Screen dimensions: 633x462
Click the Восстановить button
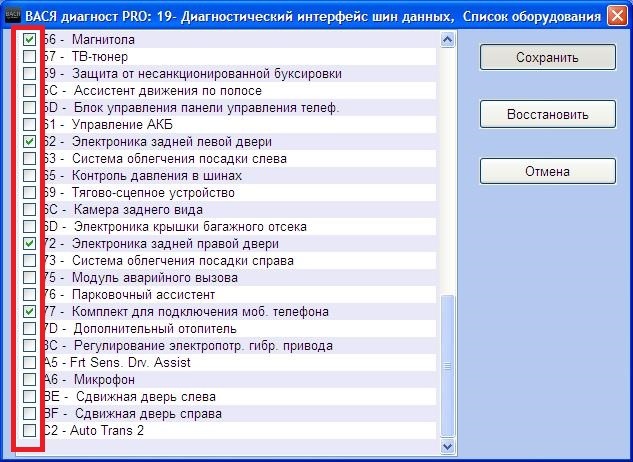tap(547, 114)
